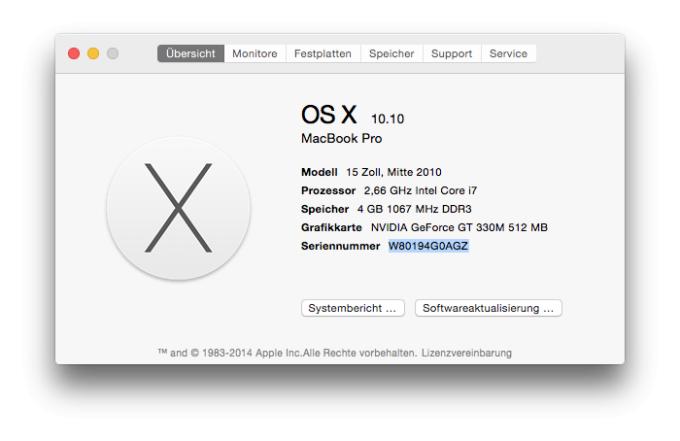This screenshot has width=680, height=441.
Task: Click the OS X version 10.10 text
Action: 387,119
